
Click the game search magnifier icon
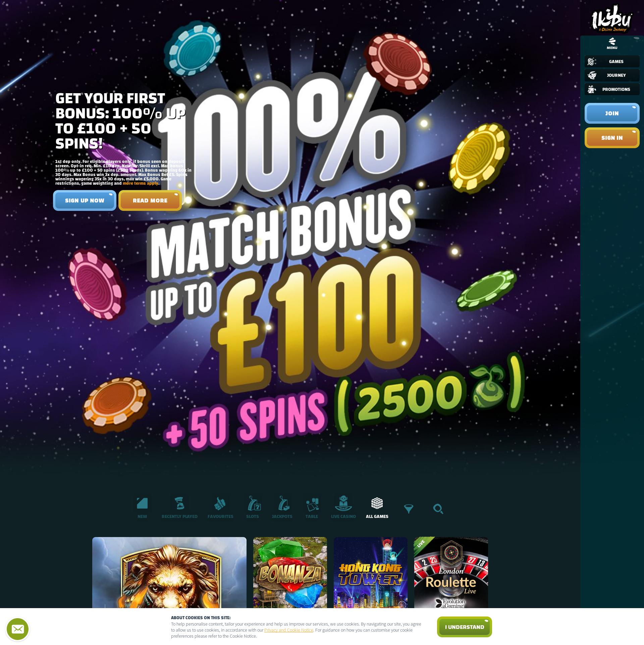click(x=438, y=509)
